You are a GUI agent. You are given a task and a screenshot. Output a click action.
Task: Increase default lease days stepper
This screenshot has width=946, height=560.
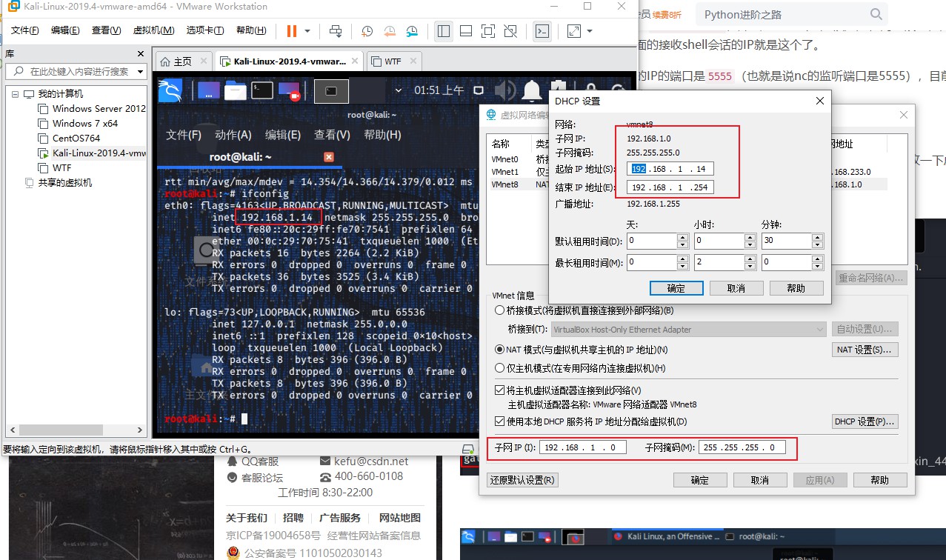pos(683,238)
